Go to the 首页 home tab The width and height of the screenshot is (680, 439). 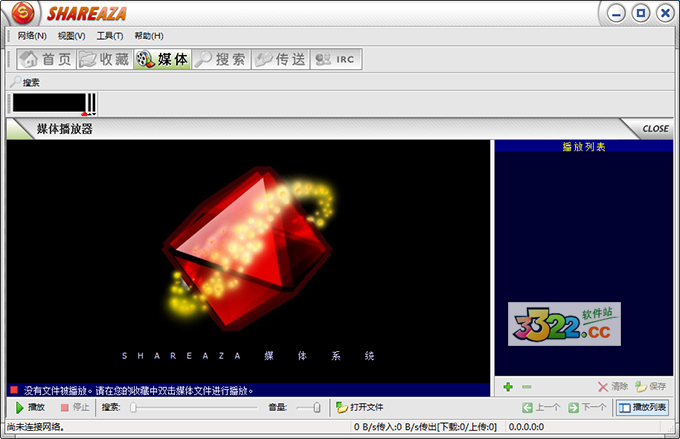click(46, 59)
